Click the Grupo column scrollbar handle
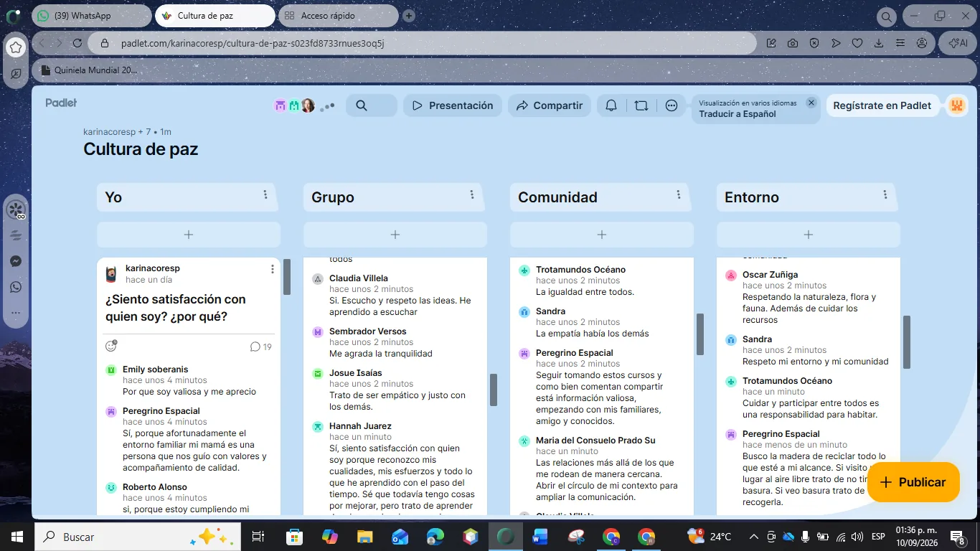Image resolution: width=980 pixels, height=551 pixels. coord(494,390)
